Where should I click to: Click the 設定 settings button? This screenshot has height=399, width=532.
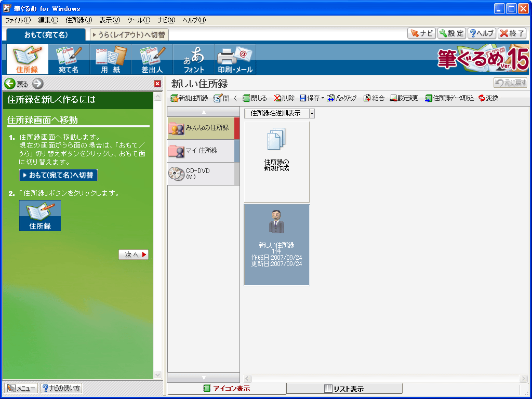[451, 33]
